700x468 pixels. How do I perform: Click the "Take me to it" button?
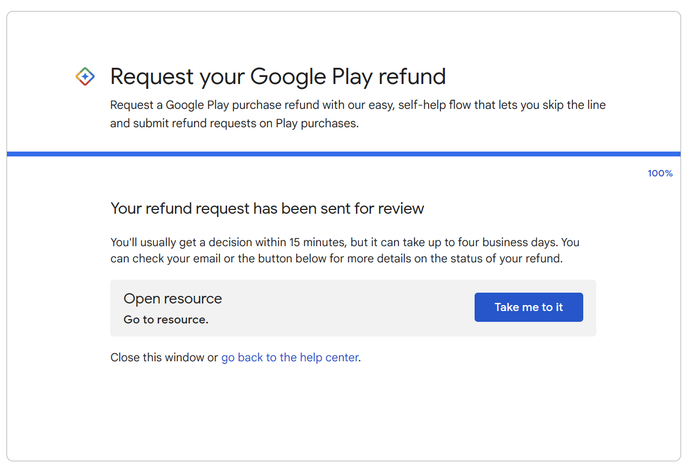click(x=529, y=307)
